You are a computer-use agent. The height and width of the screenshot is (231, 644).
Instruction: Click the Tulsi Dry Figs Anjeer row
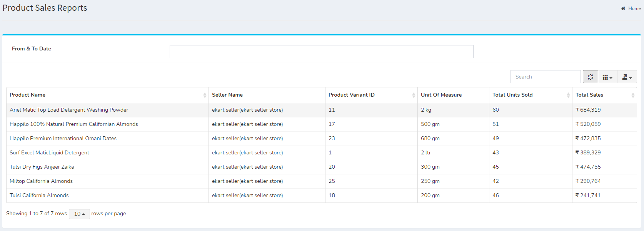(x=322, y=167)
